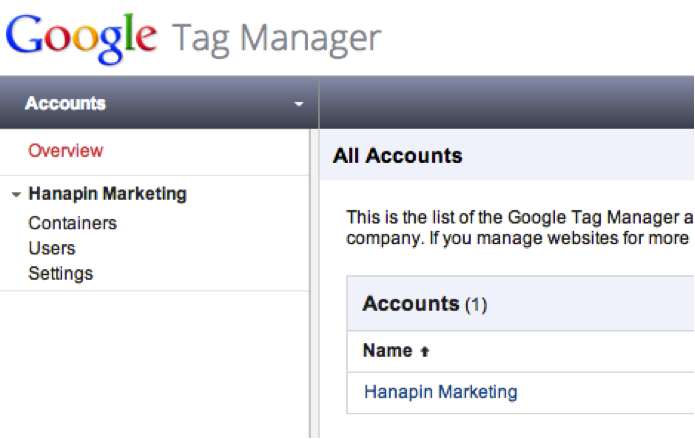Click the colorful Google logo
Viewport: 695px width, 439px height.
[82, 38]
